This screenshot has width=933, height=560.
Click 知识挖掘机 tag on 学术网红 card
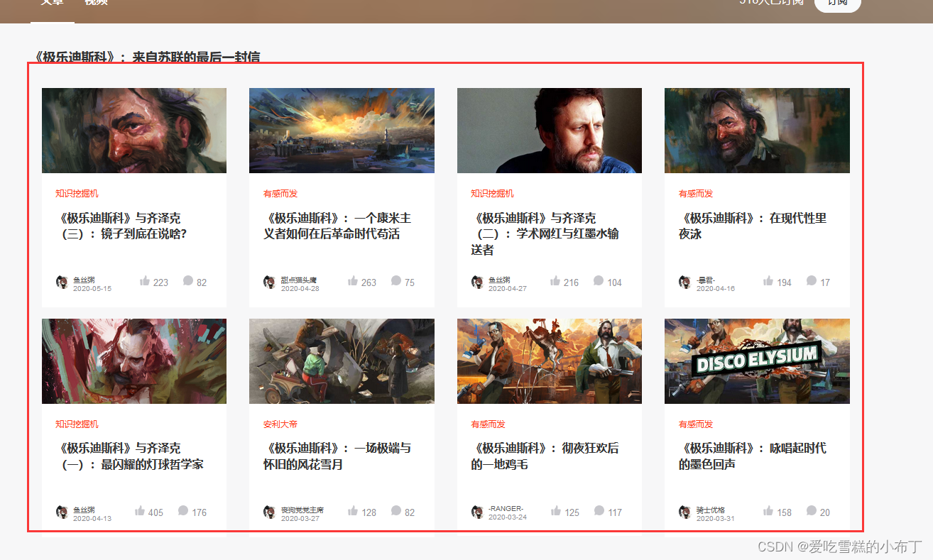pos(492,194)
